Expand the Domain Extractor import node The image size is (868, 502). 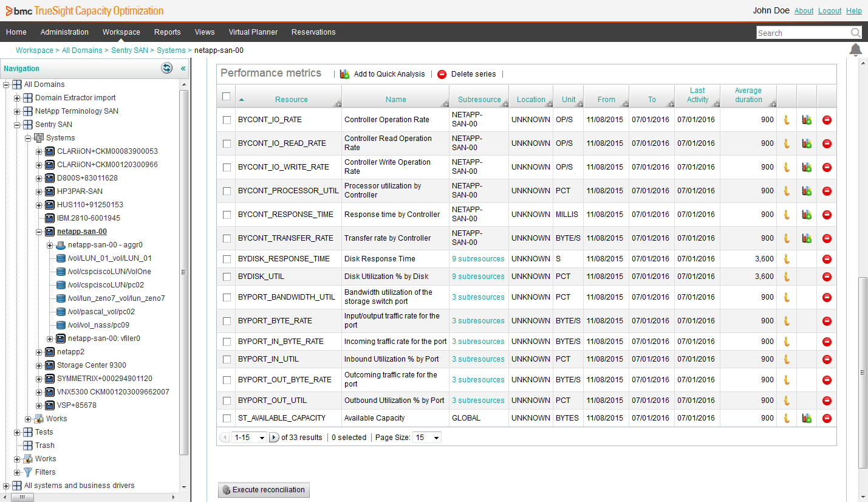click(17, 98)
